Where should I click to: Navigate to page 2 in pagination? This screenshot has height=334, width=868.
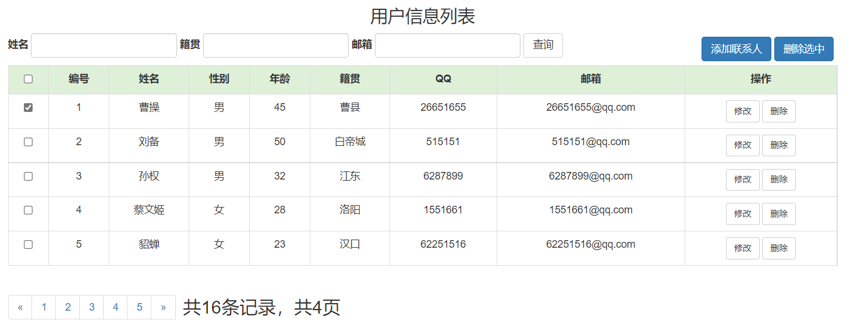pyautogui.click(x=68, y=307)
